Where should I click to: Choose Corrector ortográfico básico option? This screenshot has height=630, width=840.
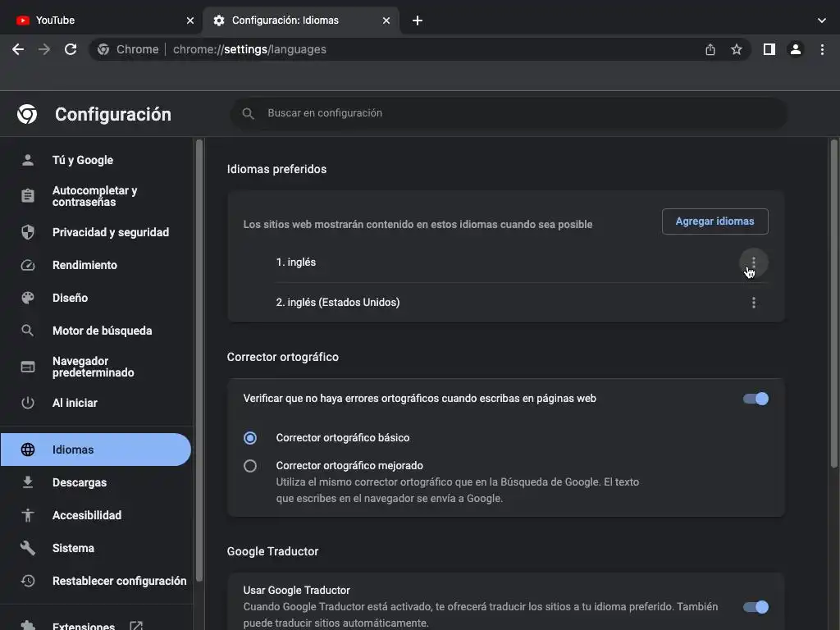coord(250,438)
